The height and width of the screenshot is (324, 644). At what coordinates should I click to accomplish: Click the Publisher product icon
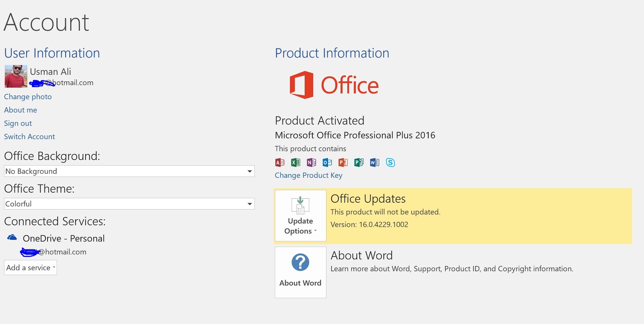click(359, 162)
